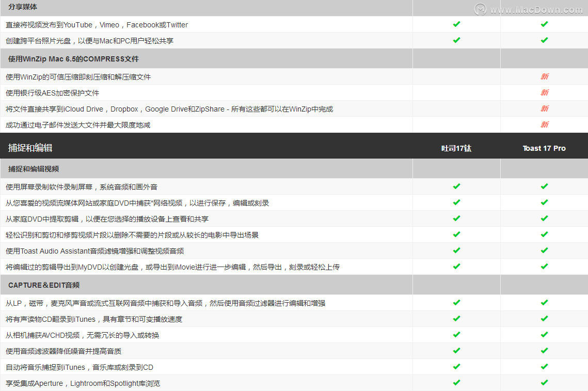Click Toast 17 Pro checkmark for 从家庭DVD中提取剪辑 row
The height and width of the screenshot is (391, 588).
click(545, 218)
